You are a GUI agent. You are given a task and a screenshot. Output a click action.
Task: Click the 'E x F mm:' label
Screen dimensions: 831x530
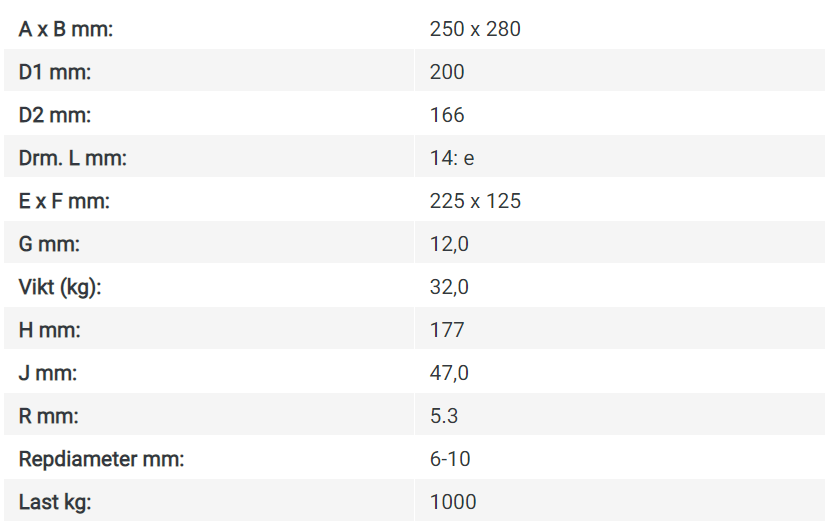coord(64,201)
